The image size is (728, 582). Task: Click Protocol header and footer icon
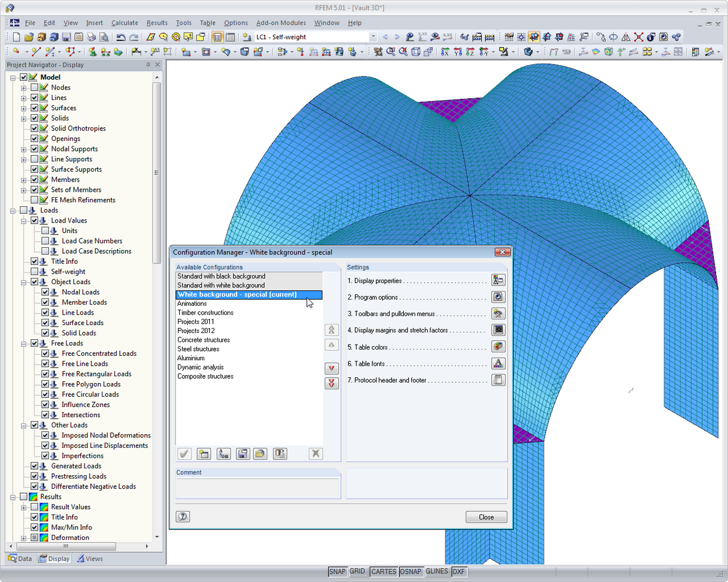tap(498, 380)
